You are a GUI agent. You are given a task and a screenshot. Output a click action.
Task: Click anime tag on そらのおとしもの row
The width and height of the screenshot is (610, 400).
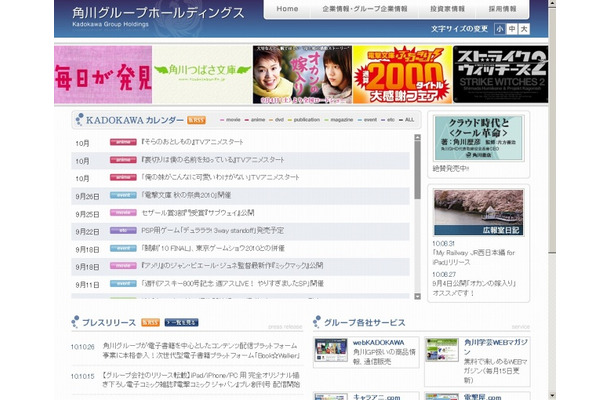[x=123, y=142]
